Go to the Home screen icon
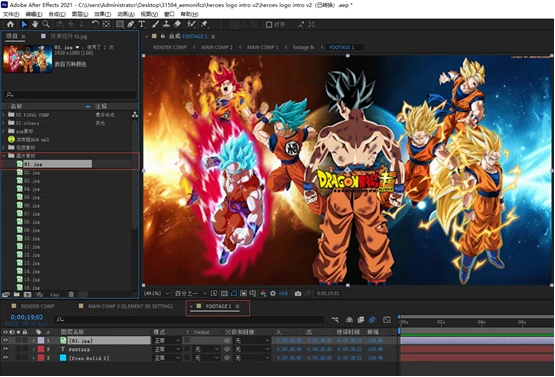 pyautogui.click(x=10, y=24)
